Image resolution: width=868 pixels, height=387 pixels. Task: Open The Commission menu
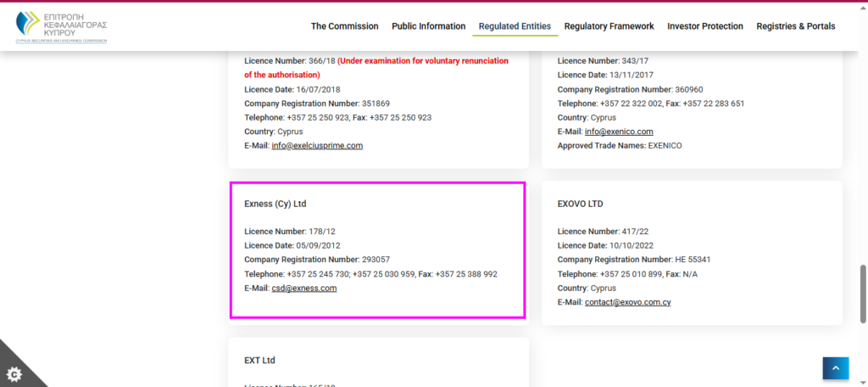[x=344, y=26]
